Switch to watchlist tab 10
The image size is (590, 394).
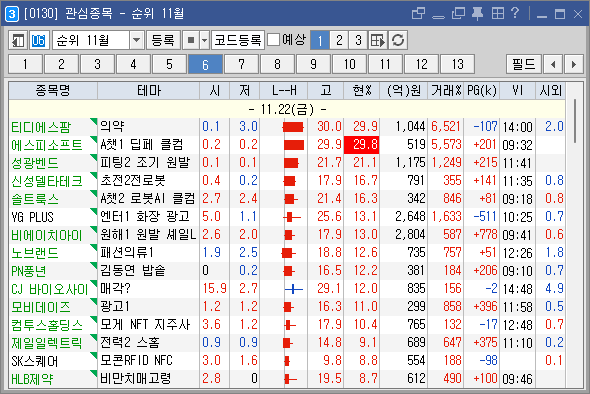pyautogui.click(x=349, y=64)
